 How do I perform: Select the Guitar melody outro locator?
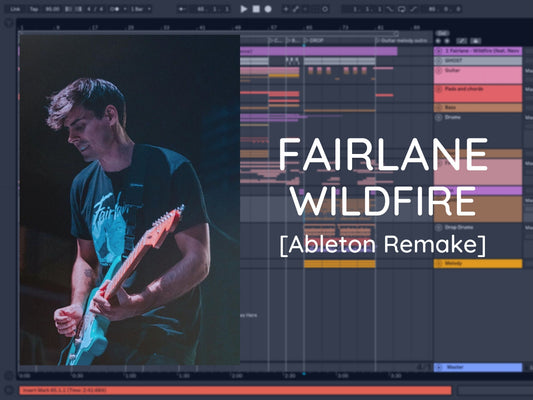pyautogui.click(x=401, y=40)
